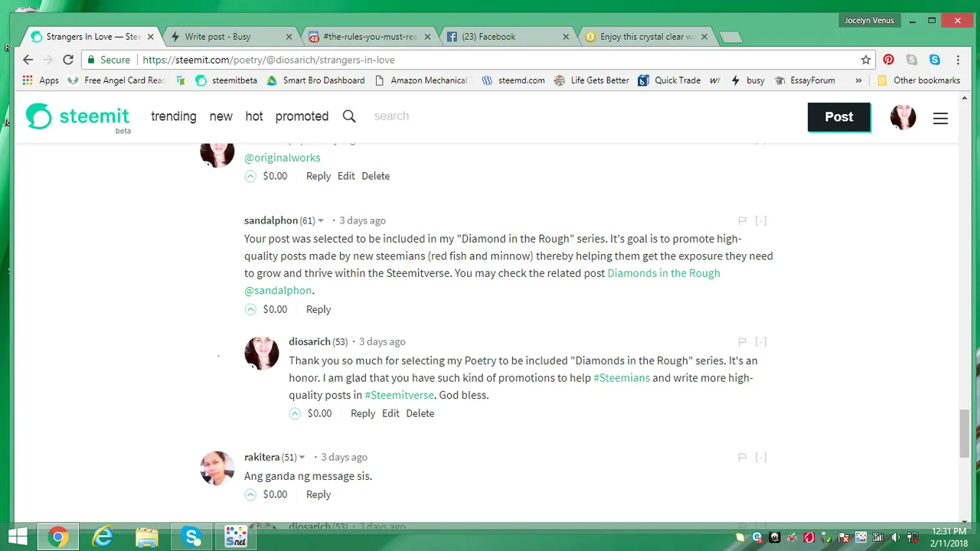Open rakitera's user dropdown arrow
The image size is (980, 551).
point(302,458)
